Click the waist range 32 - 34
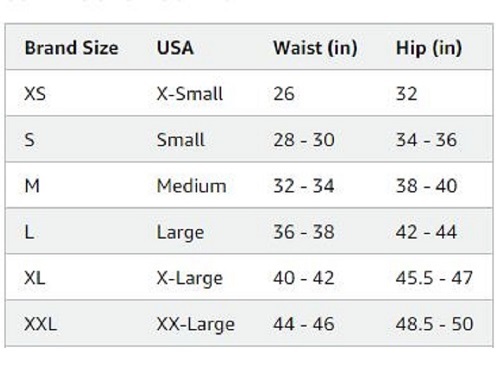 click(304, 186)
